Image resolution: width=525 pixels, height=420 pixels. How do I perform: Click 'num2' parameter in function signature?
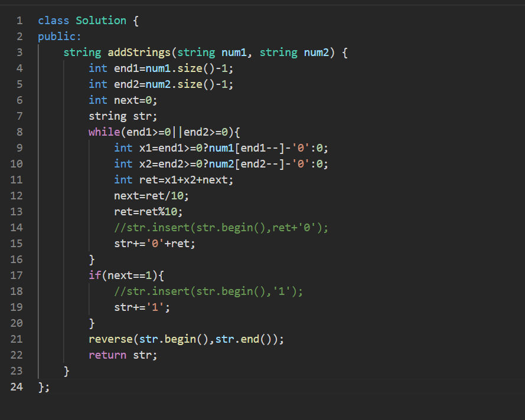[317, 52]
